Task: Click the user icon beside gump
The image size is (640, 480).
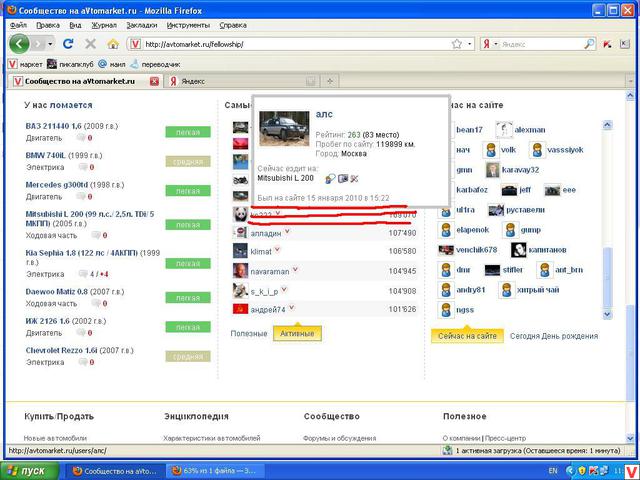Action: [x=510, y=230]
